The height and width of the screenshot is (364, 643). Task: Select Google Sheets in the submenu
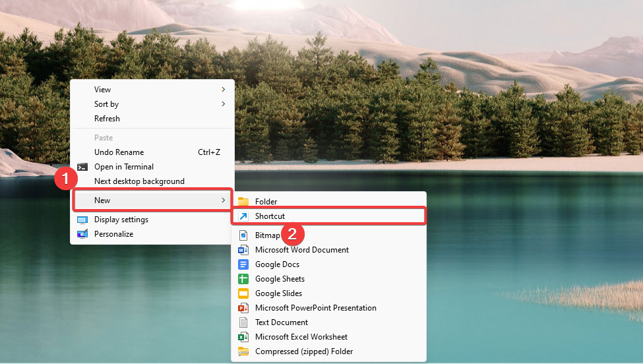coord(328,279)
